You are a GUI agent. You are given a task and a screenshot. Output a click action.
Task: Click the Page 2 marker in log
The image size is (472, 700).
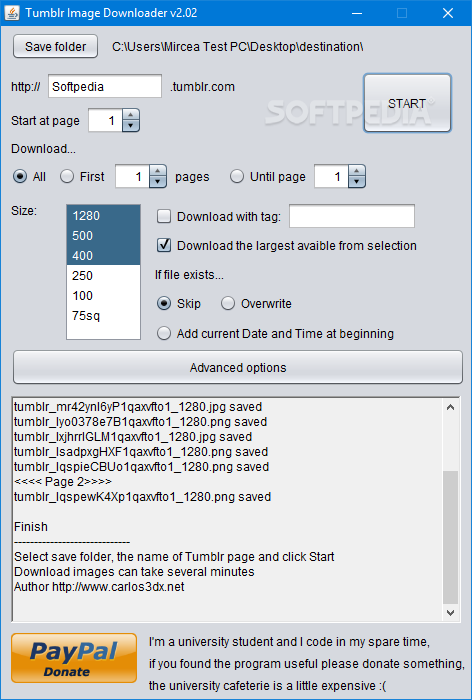pyautogui.click(x=63, y=482)
